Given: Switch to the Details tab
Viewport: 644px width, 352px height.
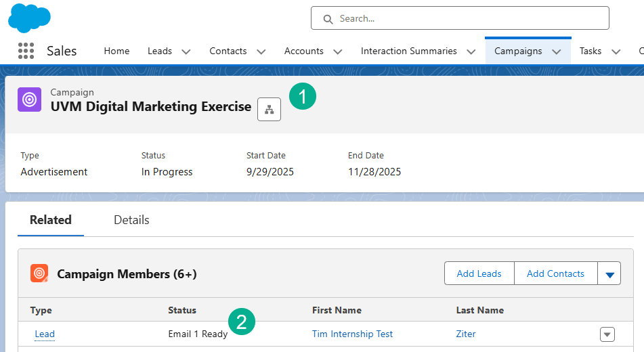Looking at the screenshot, I should (x=131, y=220).
